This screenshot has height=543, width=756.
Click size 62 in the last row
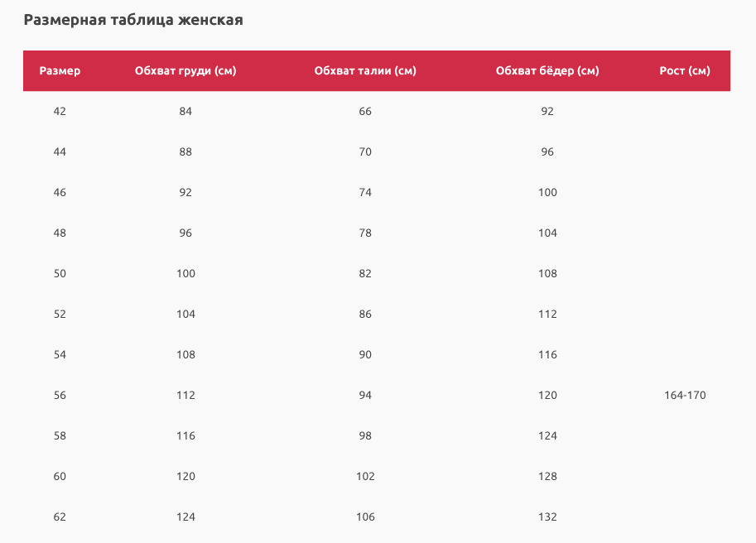(60, 517)
